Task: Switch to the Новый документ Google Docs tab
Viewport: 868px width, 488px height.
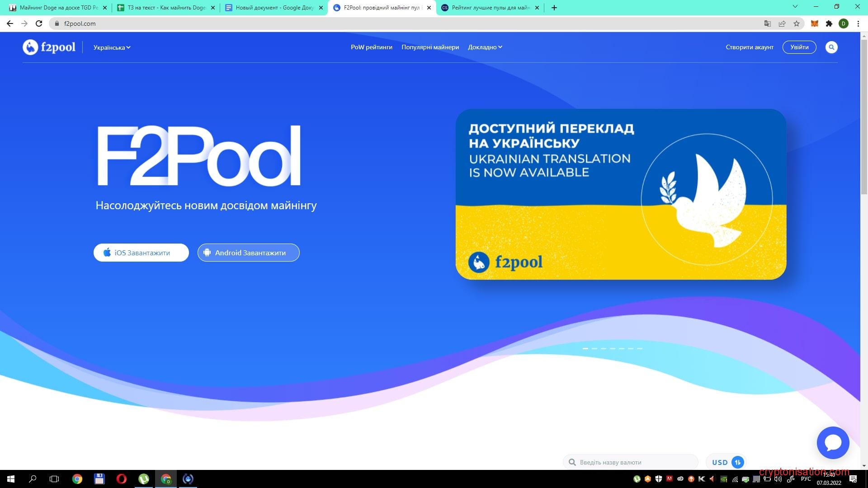Action: point(274,8)
